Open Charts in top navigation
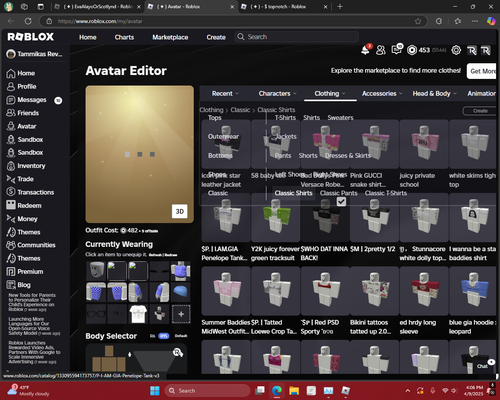Screen dimensions: 500x400 coord(124,37)
